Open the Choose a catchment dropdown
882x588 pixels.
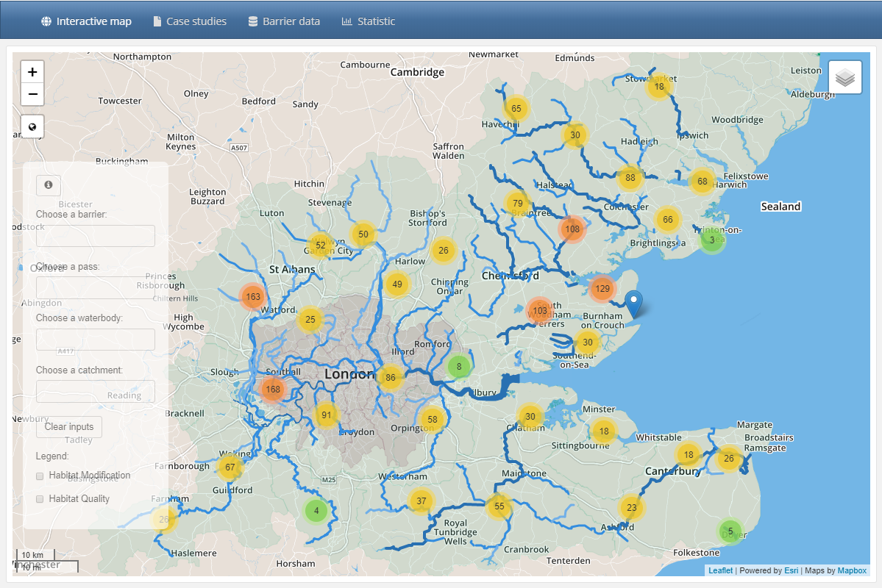tap(96, 391)
